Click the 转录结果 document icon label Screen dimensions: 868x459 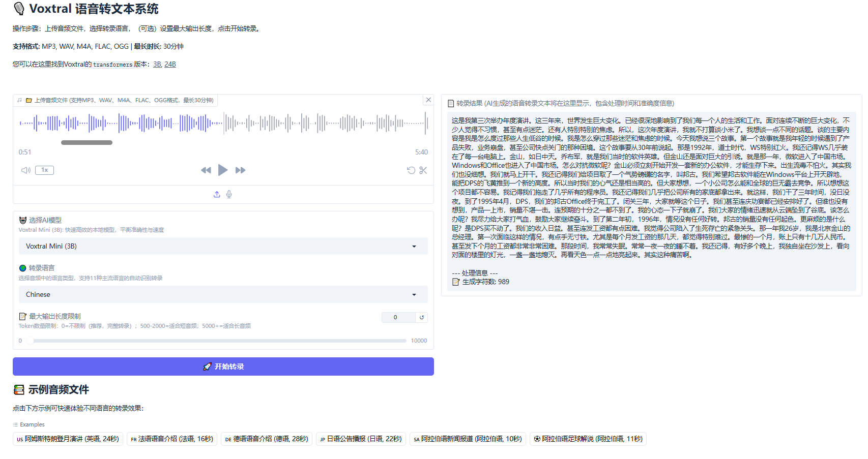[561, 103]
